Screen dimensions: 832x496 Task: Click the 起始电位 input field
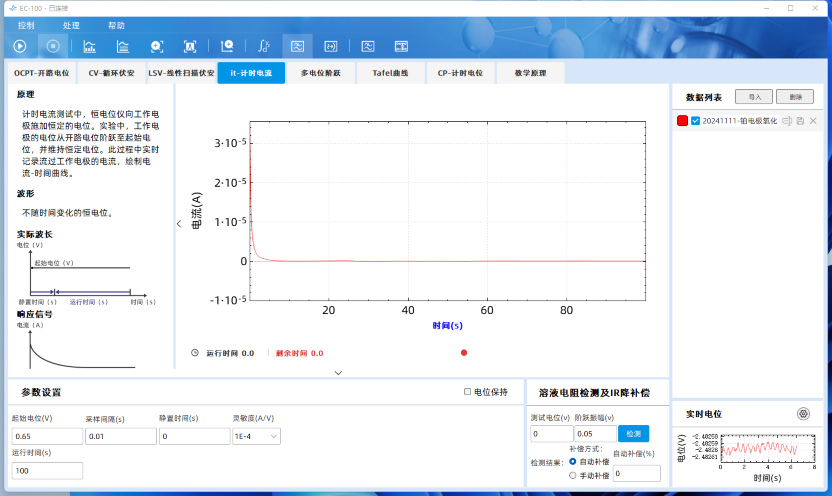click(47, 436)
